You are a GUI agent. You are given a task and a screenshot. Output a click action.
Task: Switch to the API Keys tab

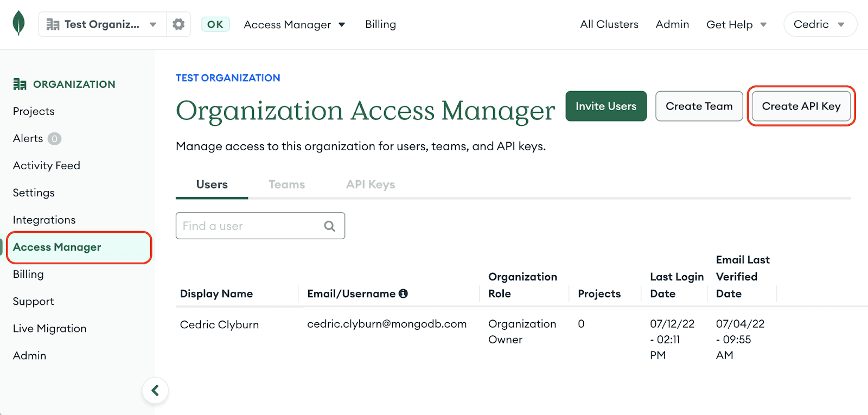point(371,184)
